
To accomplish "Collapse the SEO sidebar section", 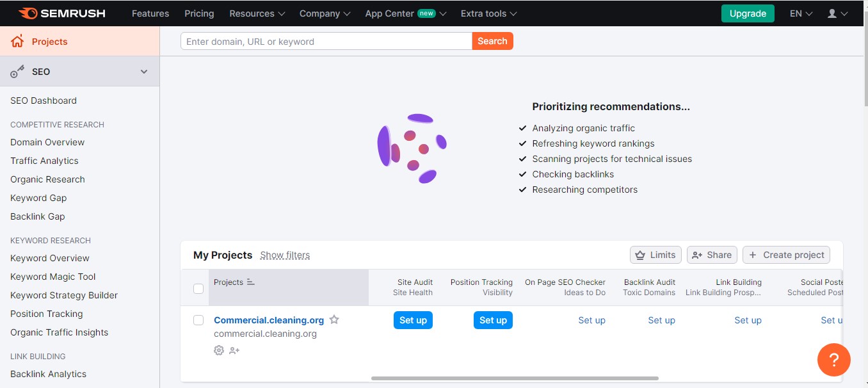I will (x=144, y=72).
